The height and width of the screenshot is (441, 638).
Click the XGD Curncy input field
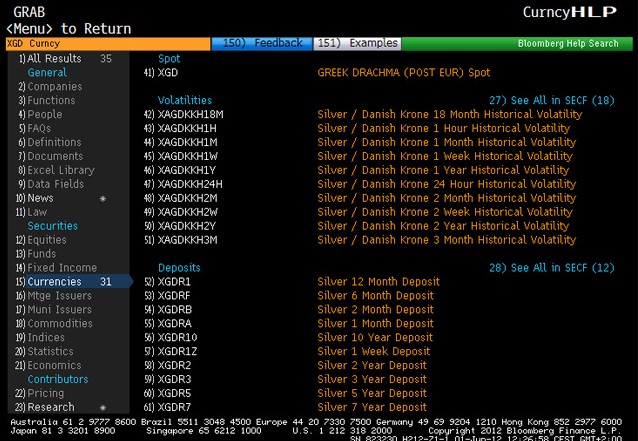[x=105, y=44]
